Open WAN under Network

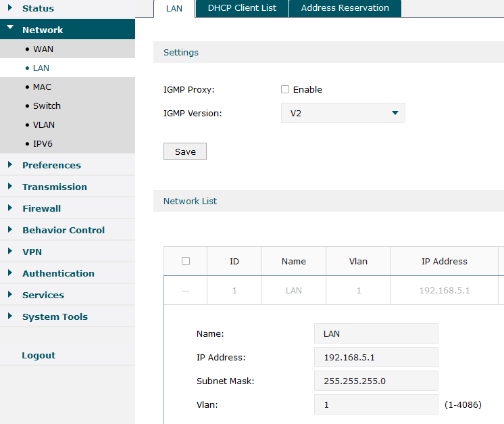(43, 49)
